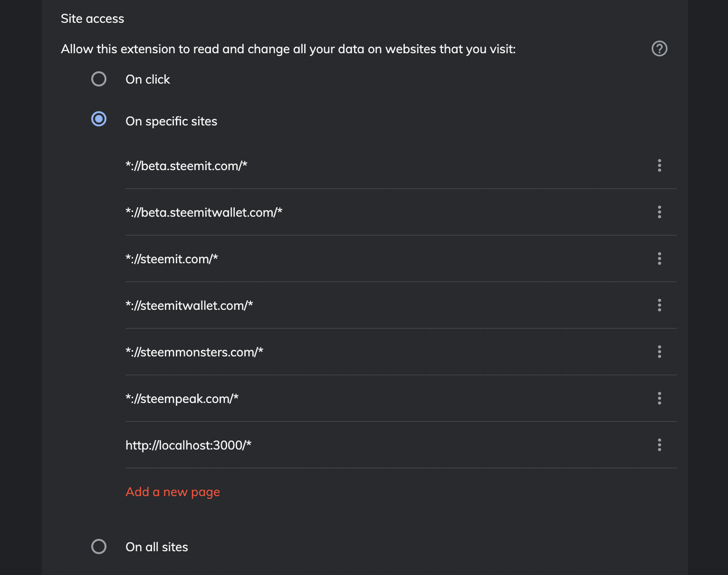
Task: Click the Add a new page link
Action: 172,492
